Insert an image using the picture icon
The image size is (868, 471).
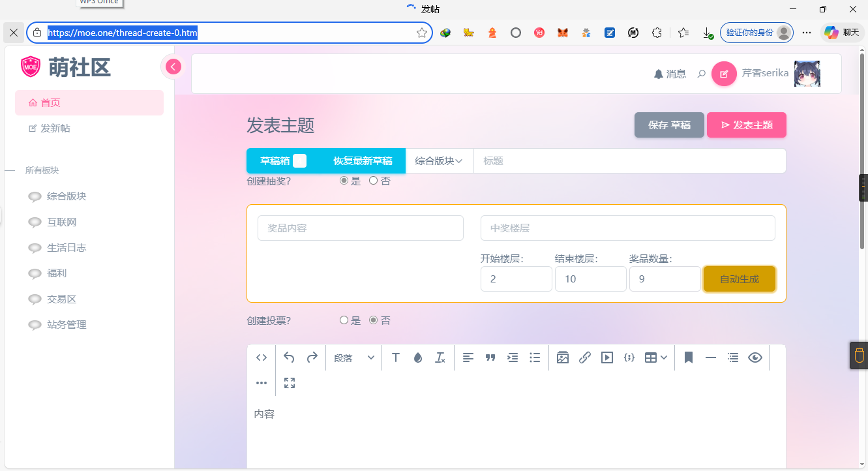click(563, 357)
